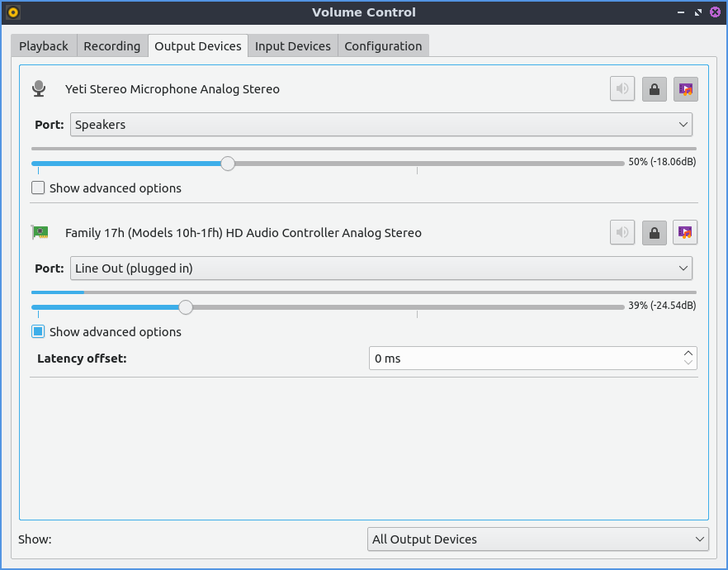This screenshot has height=570, width=728.
Task: Click the Latency offset input field
Action: [524, 359]
